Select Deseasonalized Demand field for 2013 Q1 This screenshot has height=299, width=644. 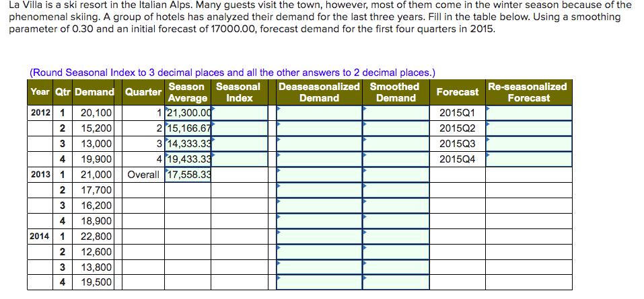coord(319,175)
